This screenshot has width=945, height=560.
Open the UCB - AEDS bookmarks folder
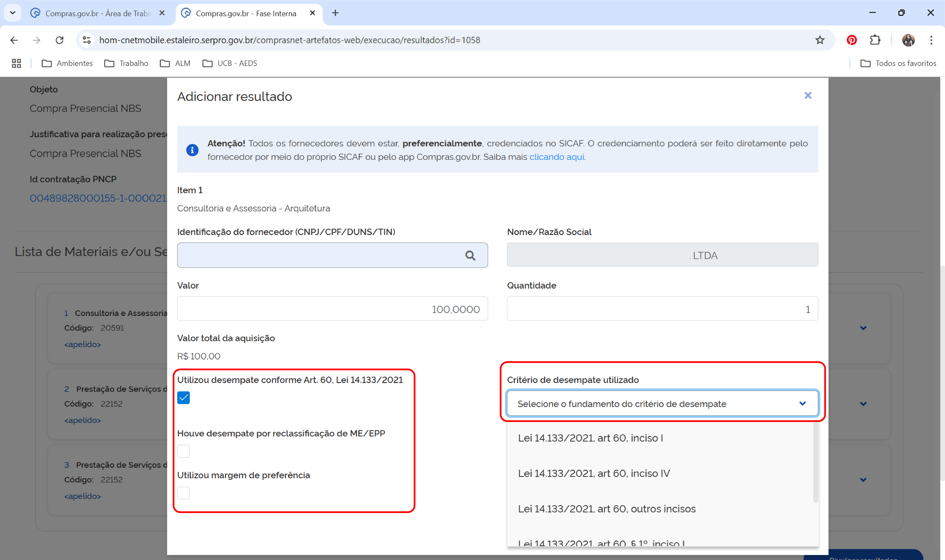pyautogui.click(x=230, y=63)
